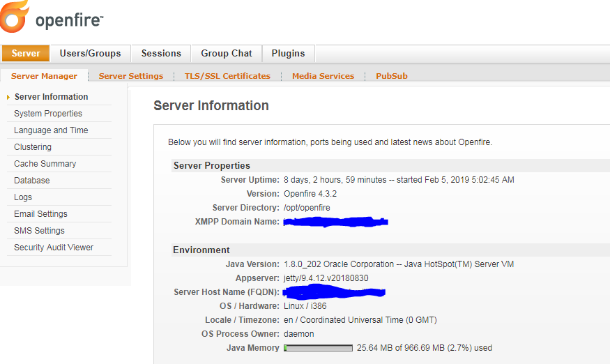Click the redacted XMPP Domain Name value
This screenshot has width=610, height=364.
335,222
